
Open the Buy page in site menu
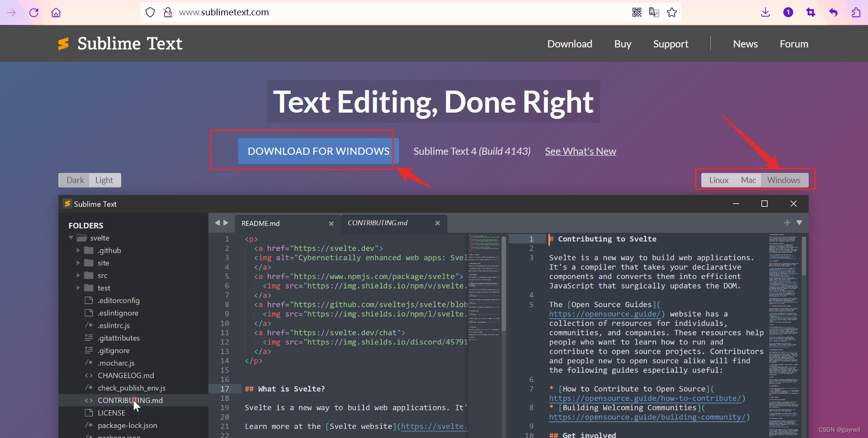pos(623,44)
